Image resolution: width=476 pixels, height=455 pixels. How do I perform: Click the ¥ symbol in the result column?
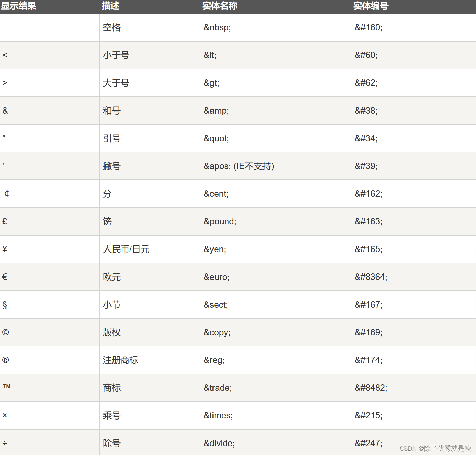click(5, 249)
